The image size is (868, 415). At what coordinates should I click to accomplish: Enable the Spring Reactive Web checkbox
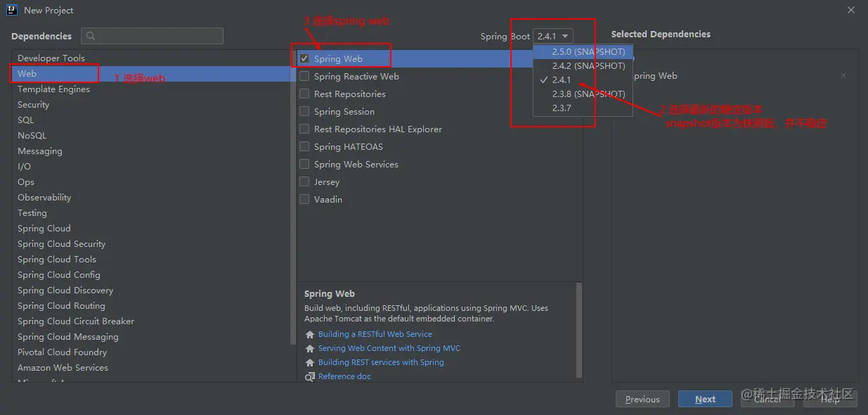point(304,76)
